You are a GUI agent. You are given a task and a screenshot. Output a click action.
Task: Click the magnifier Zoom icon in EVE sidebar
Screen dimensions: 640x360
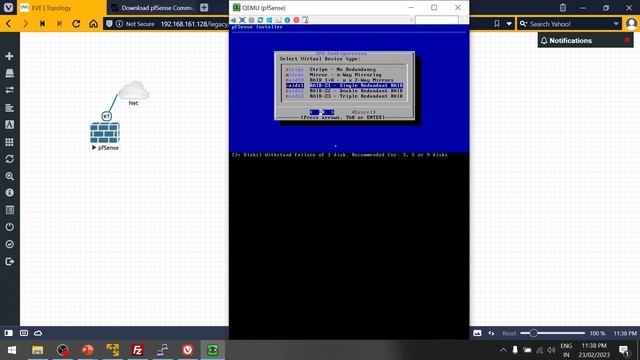click(x=9, y=176)
